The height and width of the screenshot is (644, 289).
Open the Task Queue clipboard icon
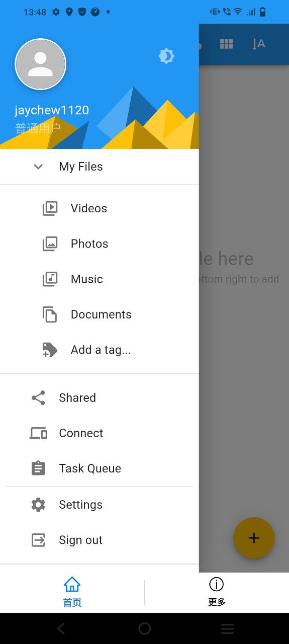(x=38, y=468)
